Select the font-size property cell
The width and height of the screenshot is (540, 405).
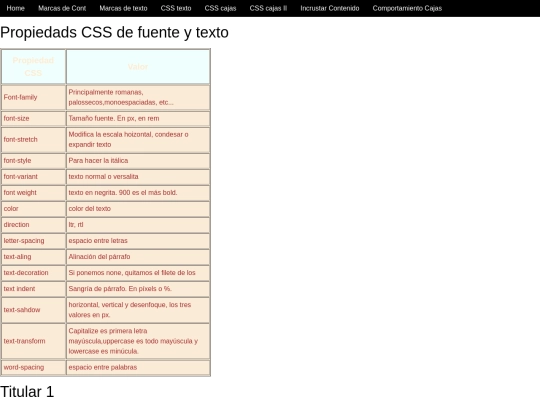(33, 118)
